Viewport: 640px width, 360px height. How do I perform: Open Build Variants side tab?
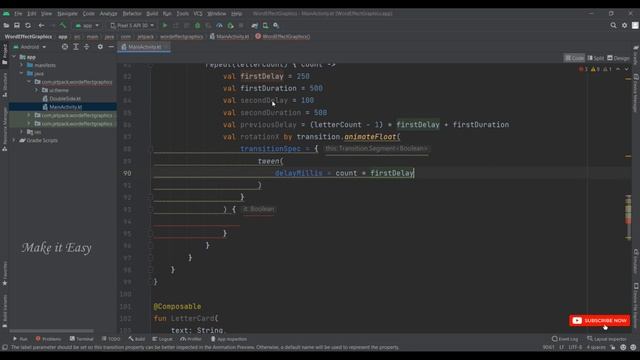4,311
